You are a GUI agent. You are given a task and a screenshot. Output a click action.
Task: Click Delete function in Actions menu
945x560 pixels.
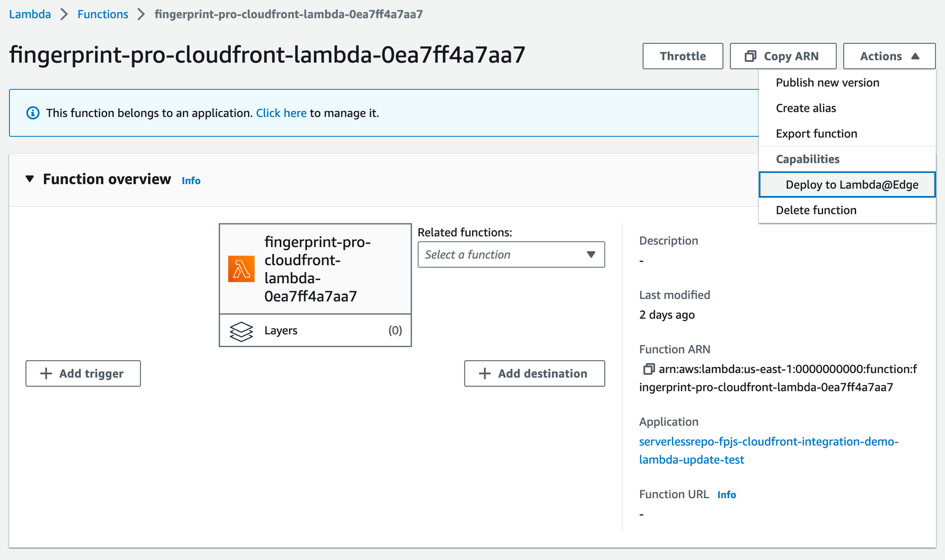pos(816,210)
